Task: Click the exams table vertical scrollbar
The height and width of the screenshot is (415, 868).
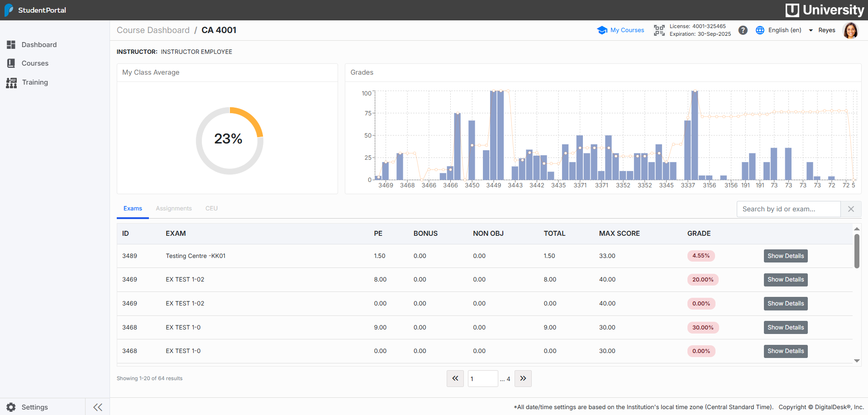Action: coord(856,252)
